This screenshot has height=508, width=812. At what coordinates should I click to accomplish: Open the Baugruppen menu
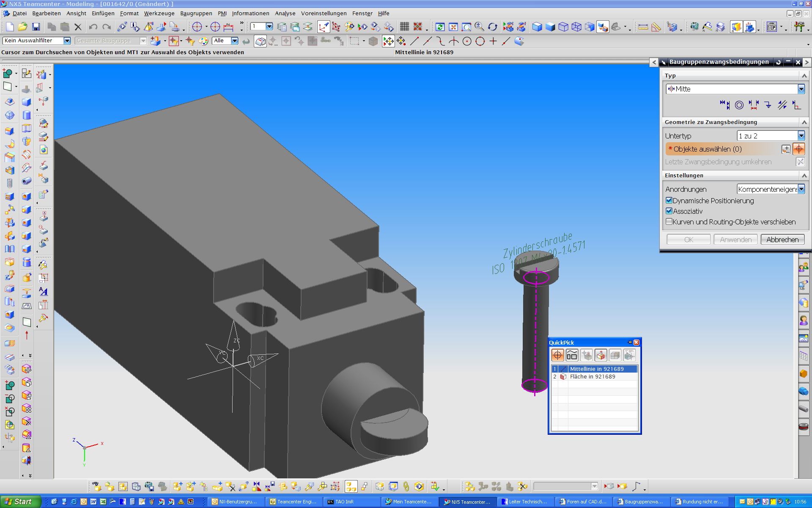click(x=196, y=14)
